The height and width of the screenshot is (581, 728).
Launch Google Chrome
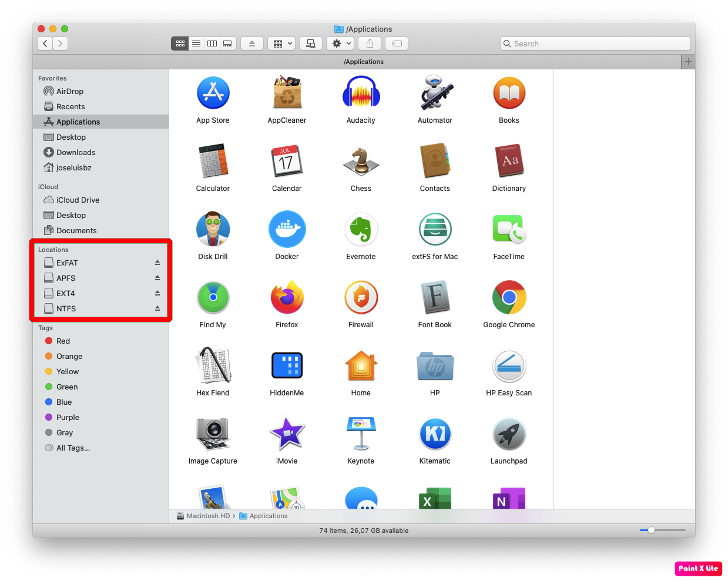point(509,297)
